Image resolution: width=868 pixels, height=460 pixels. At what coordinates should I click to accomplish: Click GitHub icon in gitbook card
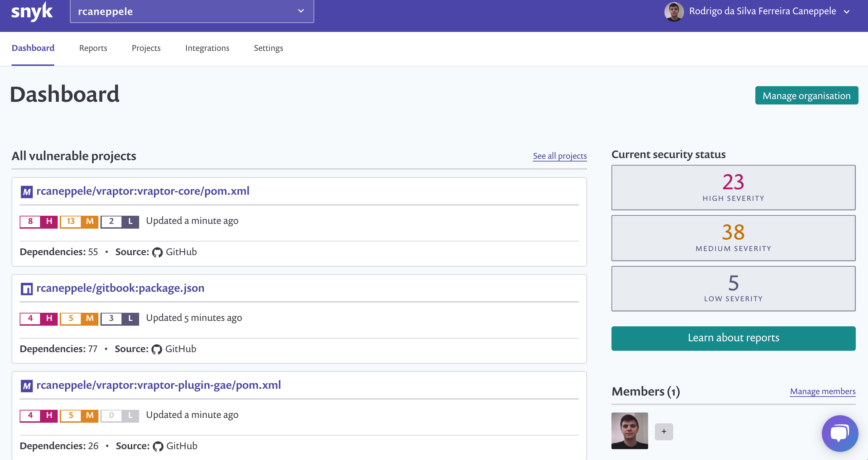[x=157, y=349]
